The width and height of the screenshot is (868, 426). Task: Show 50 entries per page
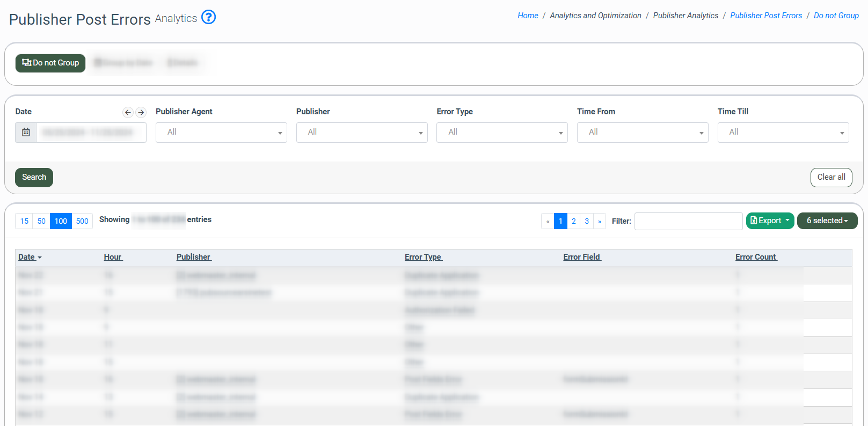click(41, 221)
